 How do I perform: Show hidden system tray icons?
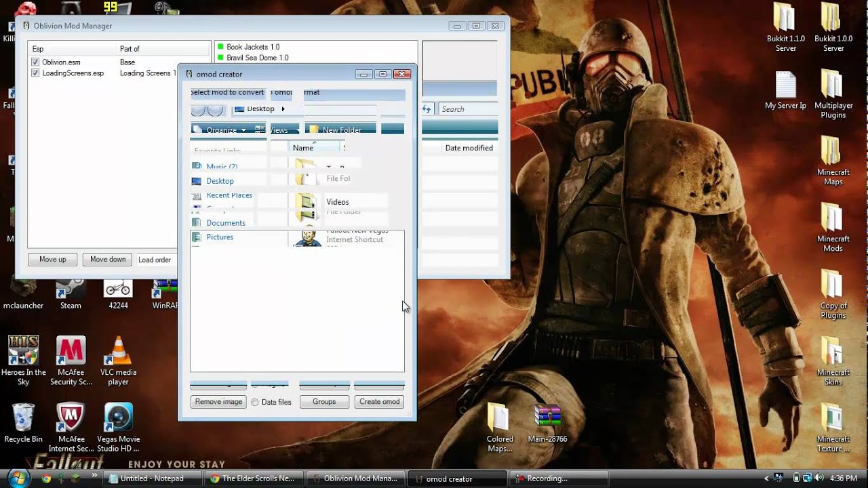(x=767, y=479)
